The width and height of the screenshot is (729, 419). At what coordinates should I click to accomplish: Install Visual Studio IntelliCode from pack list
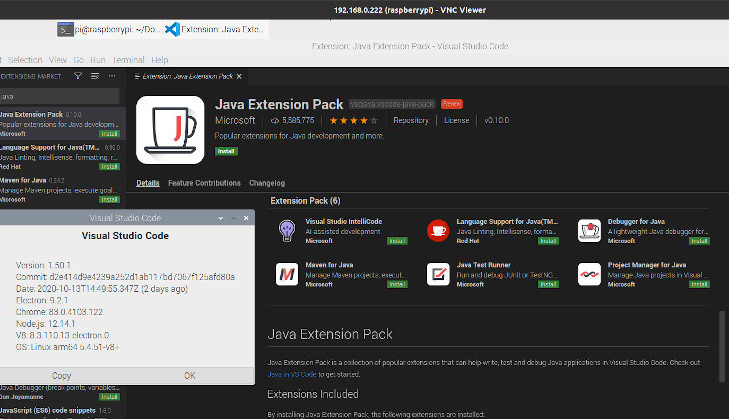[397, 241]
